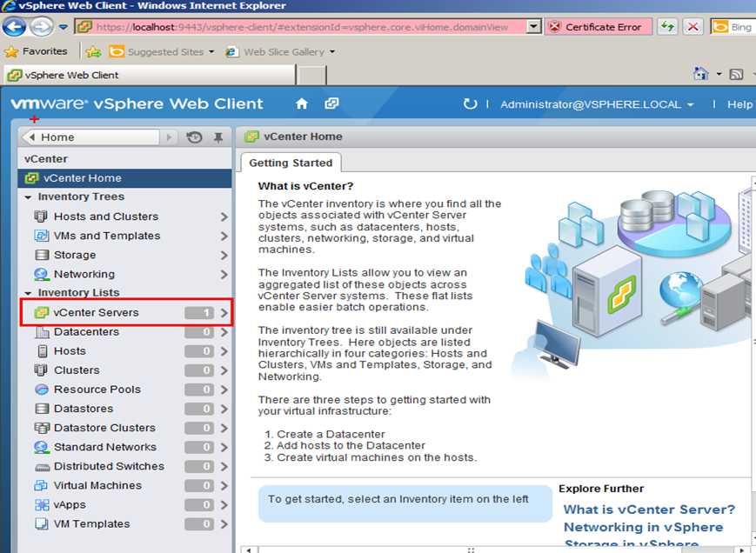Viewport: 756px width, 553px height.
Task: Click the Datastore Clusters icon
Action: point(42,428)
